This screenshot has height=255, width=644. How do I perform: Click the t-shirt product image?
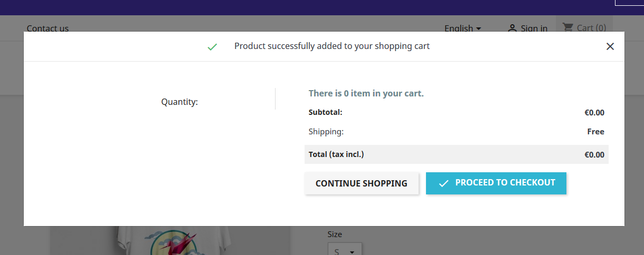pyautogui.click(x=170, y=241)
